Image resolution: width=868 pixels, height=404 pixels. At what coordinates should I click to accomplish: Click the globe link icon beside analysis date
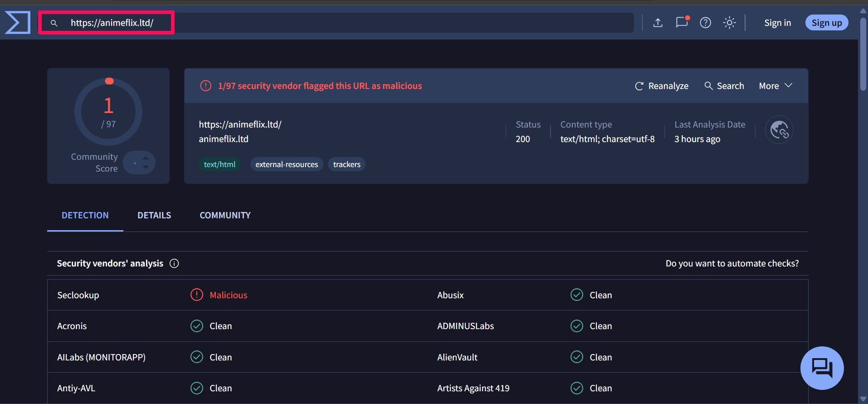(779, 130)
